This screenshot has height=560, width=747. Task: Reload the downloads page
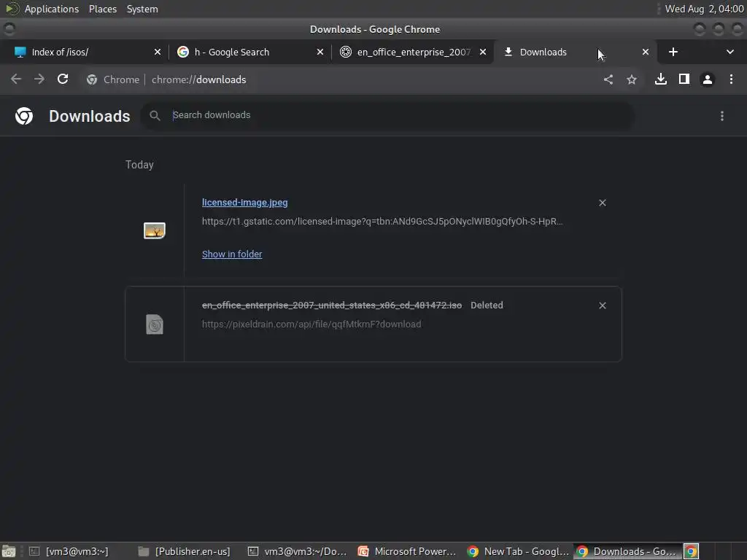tap(63, 79)
